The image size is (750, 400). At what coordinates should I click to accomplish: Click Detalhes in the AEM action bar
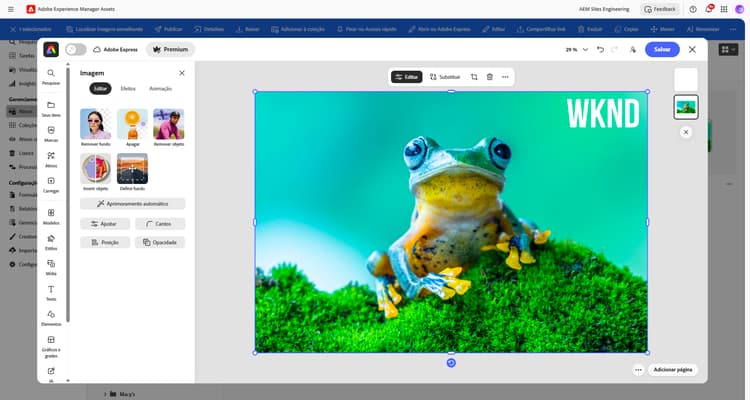click(209, 29)
